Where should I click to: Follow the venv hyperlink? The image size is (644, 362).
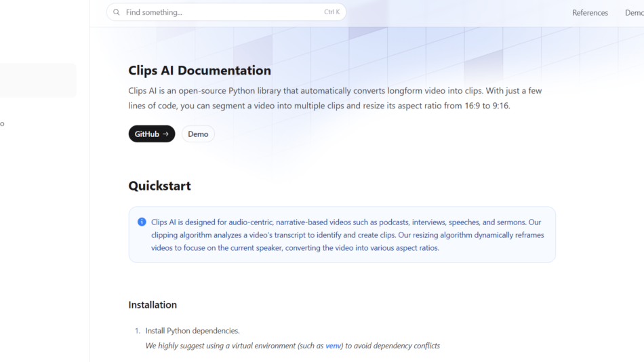pos(334,346)
